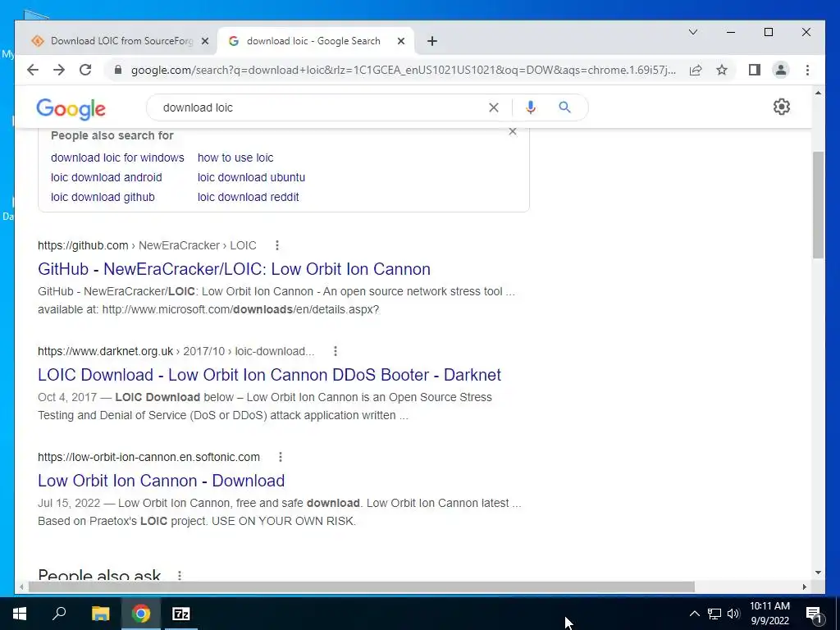
Task: Click the horizontal scrollbar thumb
Action: (x=362, y=587)
